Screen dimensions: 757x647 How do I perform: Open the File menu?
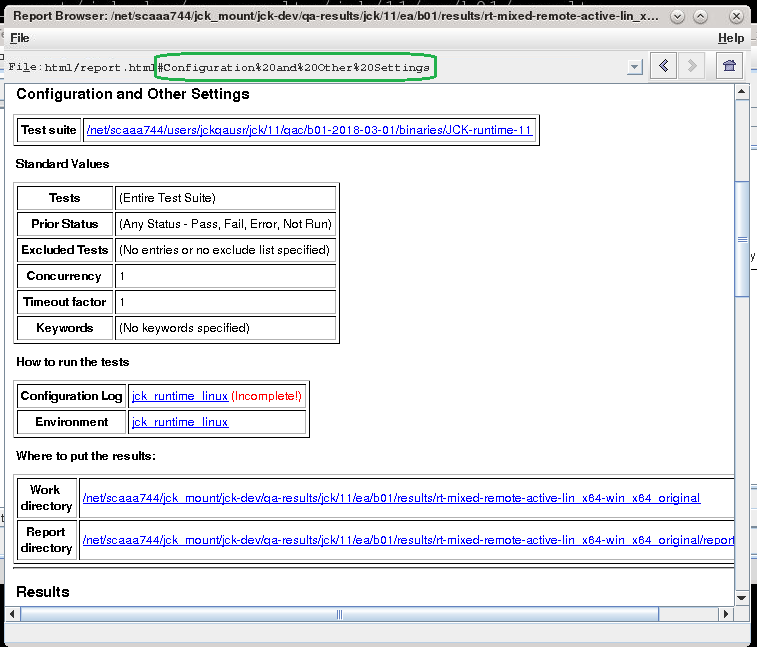coord(20,38)
